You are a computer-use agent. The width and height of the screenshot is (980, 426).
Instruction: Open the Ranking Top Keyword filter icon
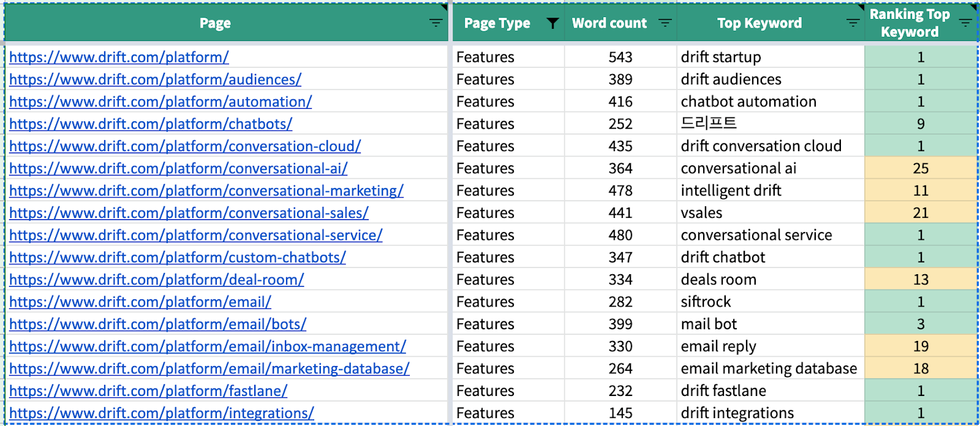965,23
